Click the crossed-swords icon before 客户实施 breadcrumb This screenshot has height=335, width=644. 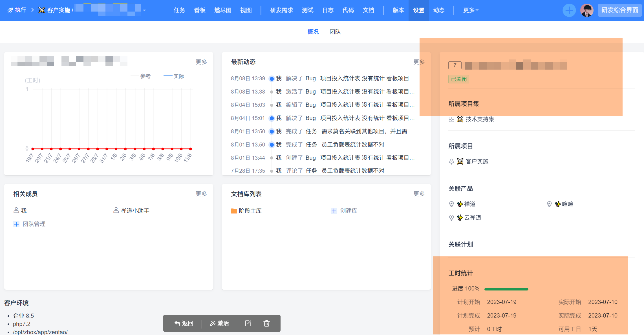(42, 10)
